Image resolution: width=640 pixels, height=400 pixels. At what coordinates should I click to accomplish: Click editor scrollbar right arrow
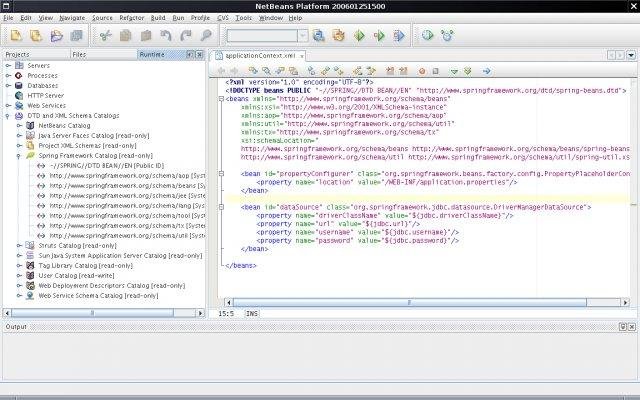click(x=625, y=302)
